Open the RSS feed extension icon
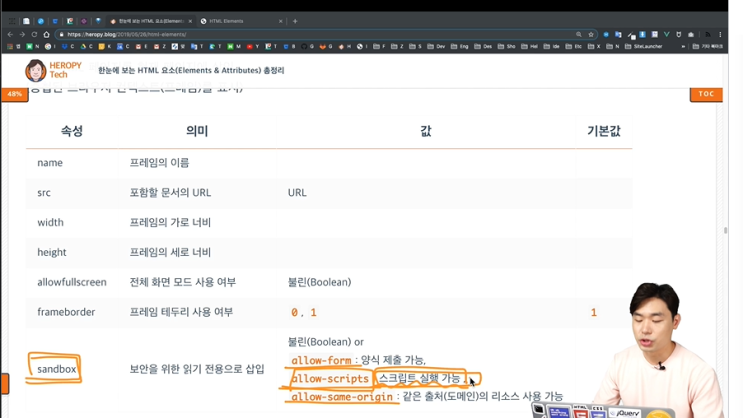The image size is (743, 418). coord(708,34)
